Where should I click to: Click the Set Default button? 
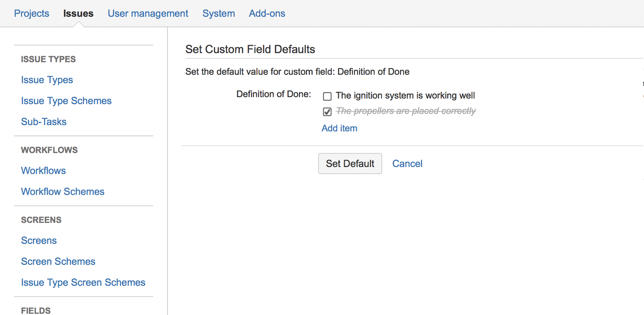350,163
